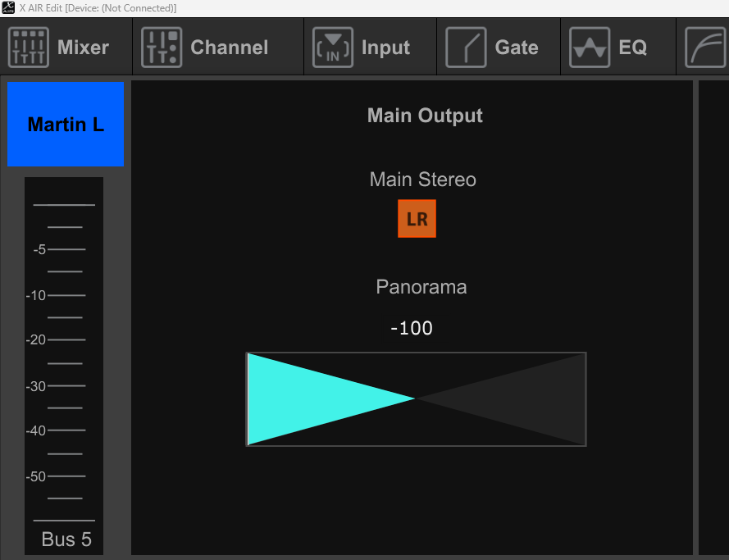Screen dimensions: 729x560
Task: Click the Input IN icon
Action: [x=333, y=48]
